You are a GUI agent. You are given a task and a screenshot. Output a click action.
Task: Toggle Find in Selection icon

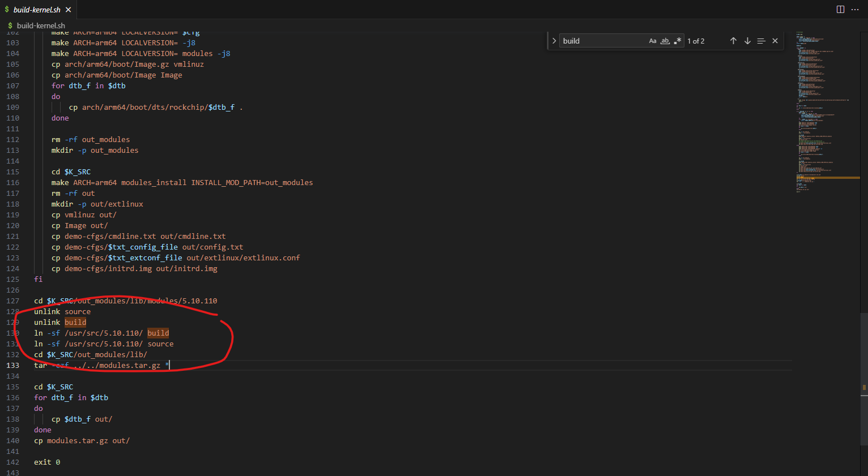(x=761, y=41)
